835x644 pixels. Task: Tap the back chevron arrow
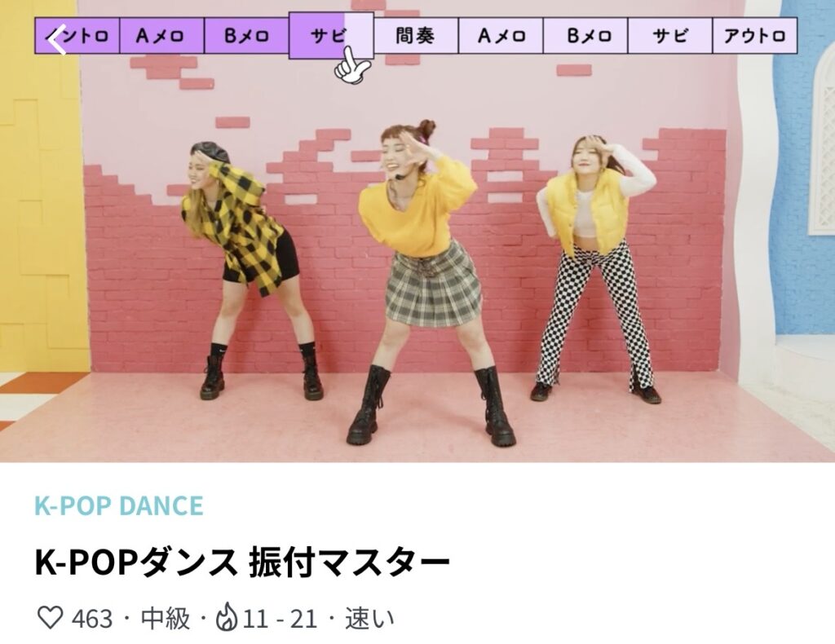(58, 39)
